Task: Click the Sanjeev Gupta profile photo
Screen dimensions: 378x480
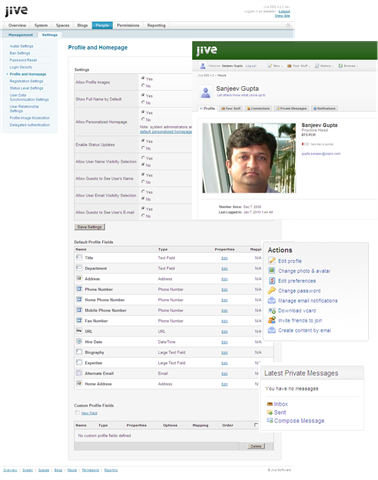Action: 249,158
